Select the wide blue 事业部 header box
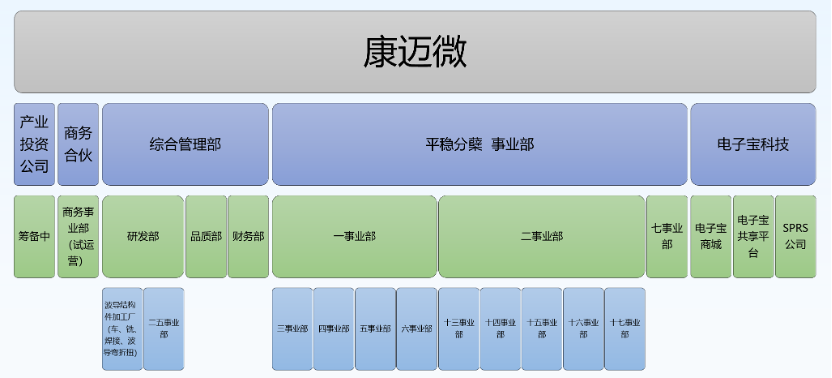This screenshot has height=378, width=832. pos(480,144)
